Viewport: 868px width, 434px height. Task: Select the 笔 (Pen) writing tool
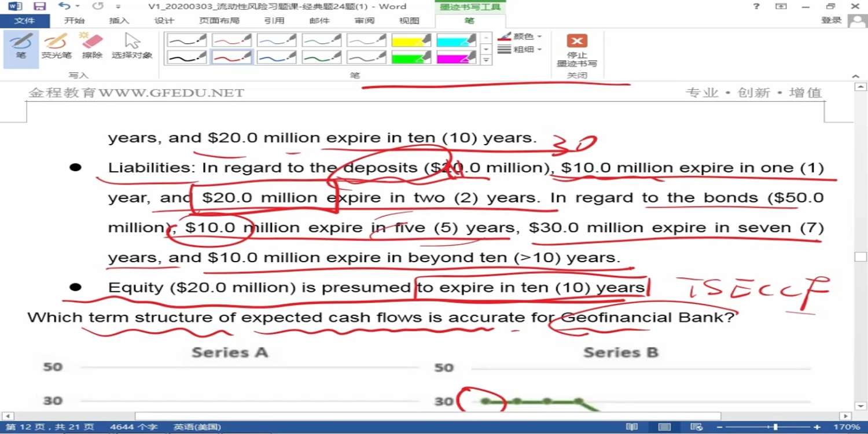[21, 46]
